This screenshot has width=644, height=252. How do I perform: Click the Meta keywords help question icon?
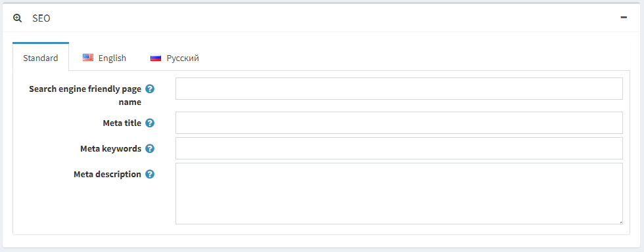click(150, 148)
